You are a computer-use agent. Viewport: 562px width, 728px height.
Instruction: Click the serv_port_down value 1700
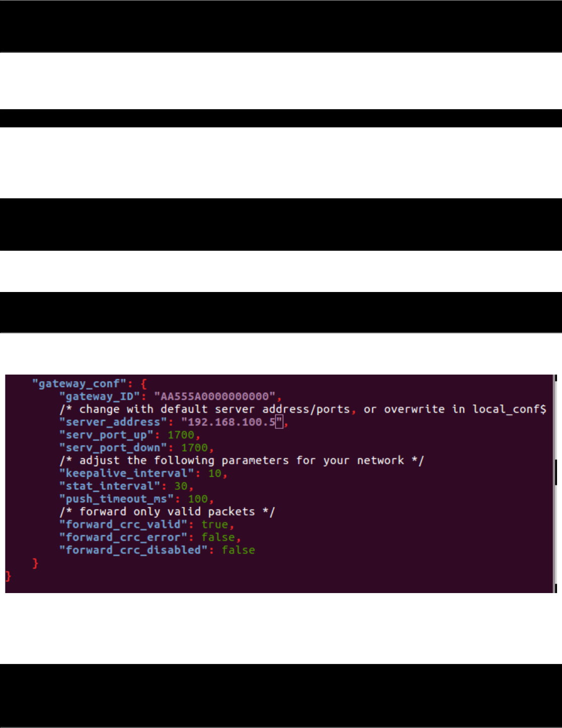pyautogui.click(x=194, y=448)
